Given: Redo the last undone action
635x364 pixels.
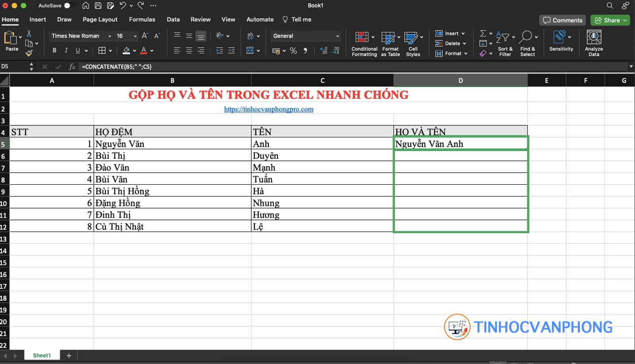Looking at the screenshot, I should (141, 6).
